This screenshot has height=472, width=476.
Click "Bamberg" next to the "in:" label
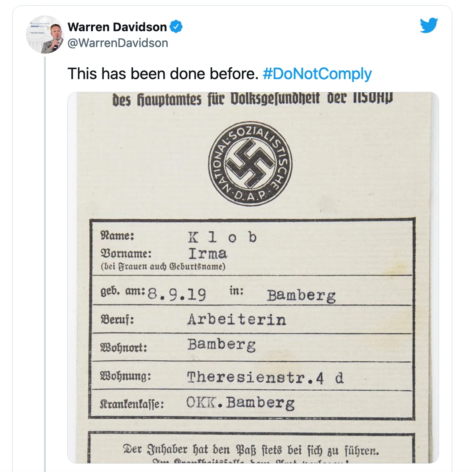(x=301, y=295)
